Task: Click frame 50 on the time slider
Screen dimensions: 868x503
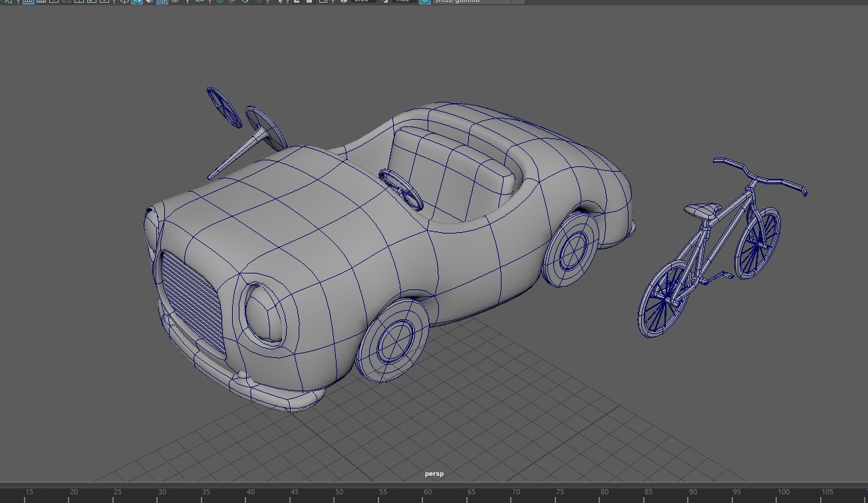Action: [339, 494]
